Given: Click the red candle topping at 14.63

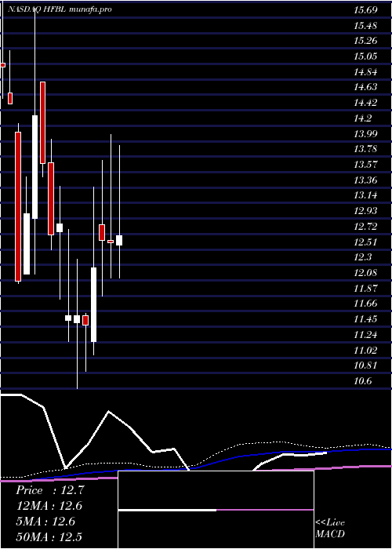Looking at the screenshot, I should click(x=42, y=122).
